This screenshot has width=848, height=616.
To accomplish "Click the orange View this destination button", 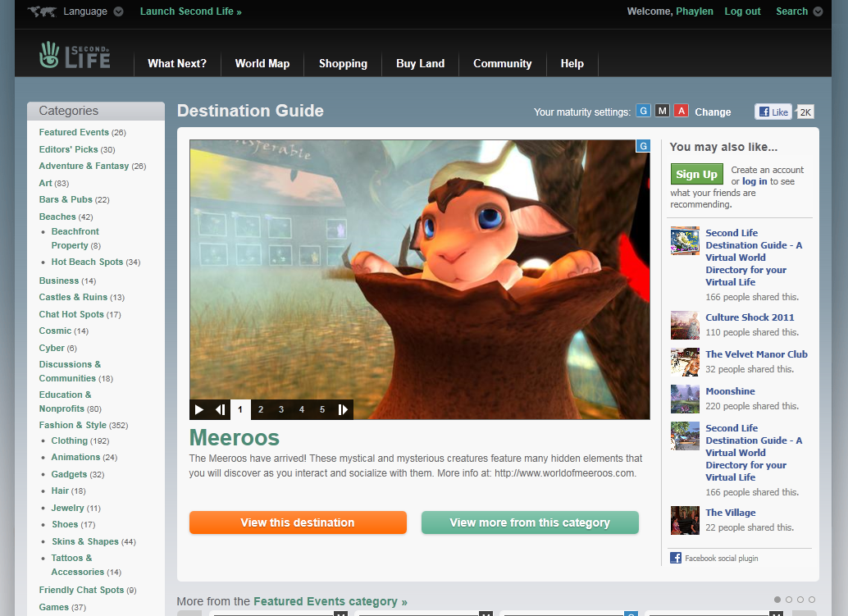I will pos(298,522).
